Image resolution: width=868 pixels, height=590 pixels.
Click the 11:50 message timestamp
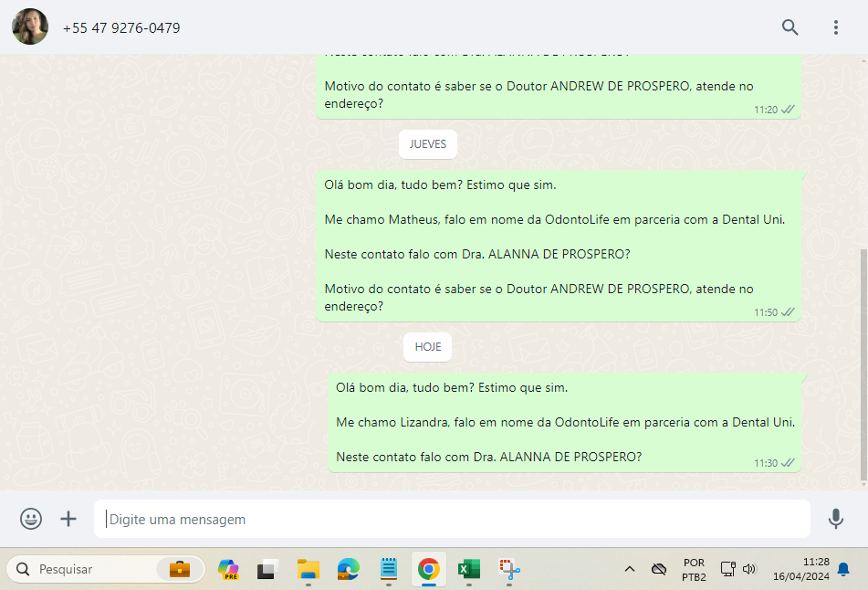point(766,312)
